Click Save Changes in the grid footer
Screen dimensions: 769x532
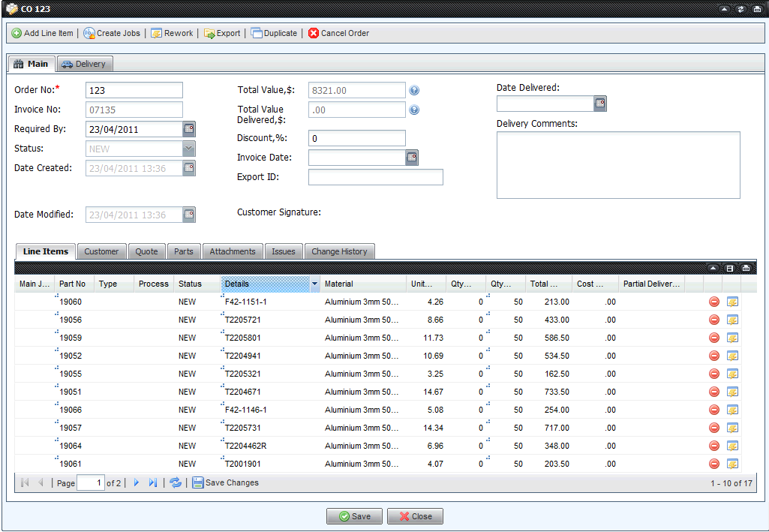pyautogui.click(x=225, y=482)
